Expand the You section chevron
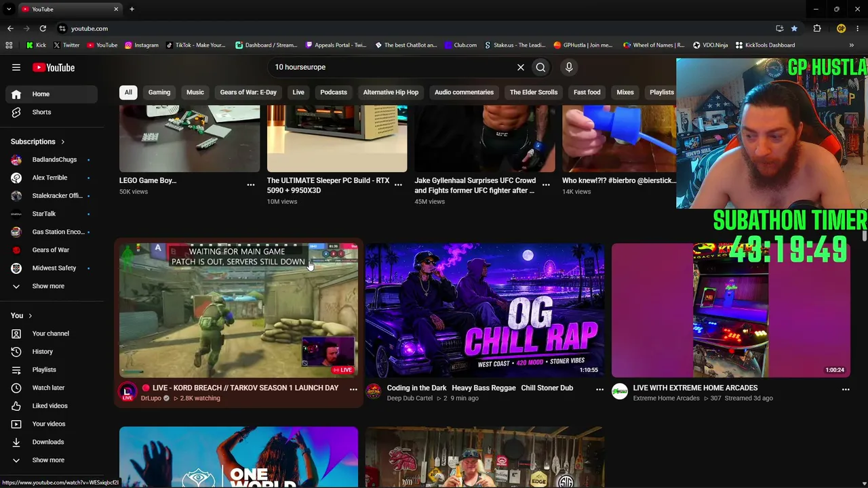 pos(30,316)
